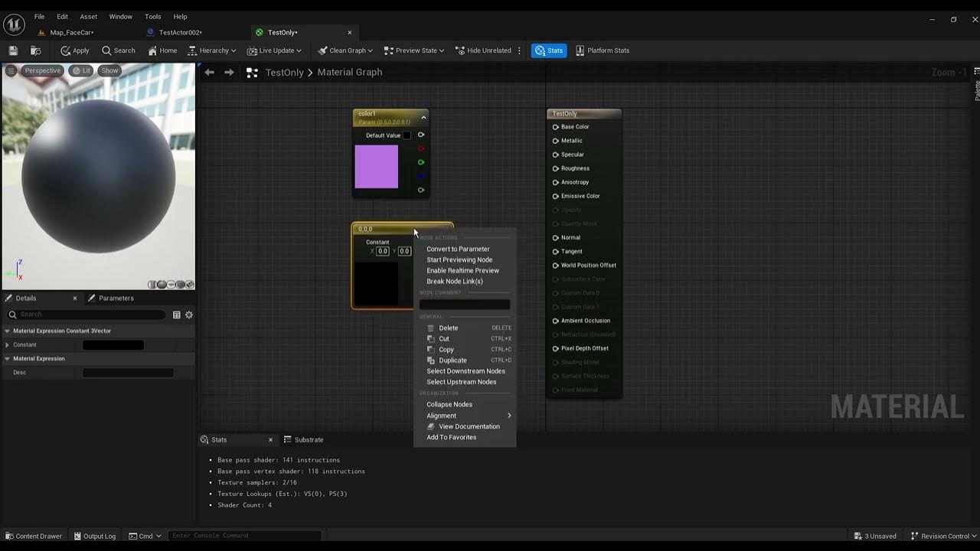Open the Window menu
The width and height of the screenshot is (980, 551).
click(x=121, y=16)
